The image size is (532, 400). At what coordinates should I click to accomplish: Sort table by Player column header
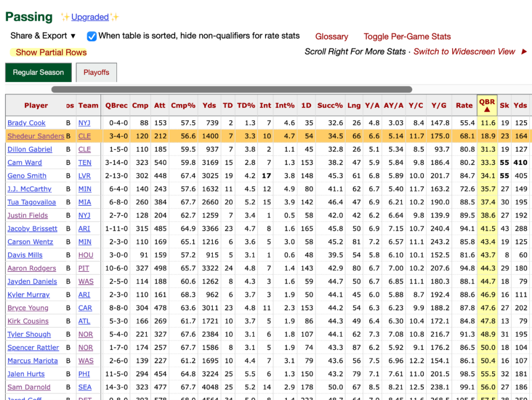click(x=36, y=105)
